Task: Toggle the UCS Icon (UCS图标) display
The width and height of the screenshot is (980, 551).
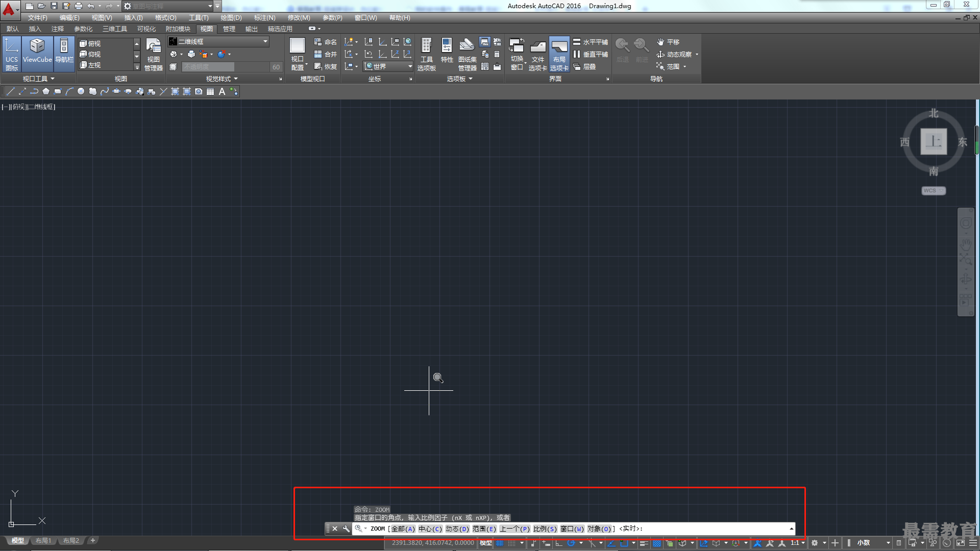Action: [12, 54]
